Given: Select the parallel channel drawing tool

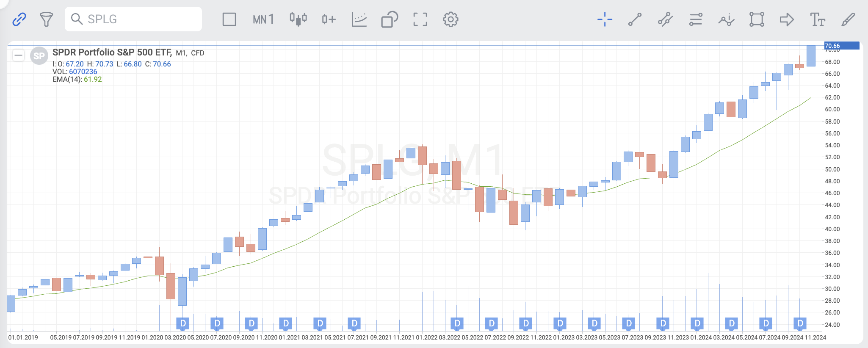Looking at the screenshot, I should (x=665, y=19).
